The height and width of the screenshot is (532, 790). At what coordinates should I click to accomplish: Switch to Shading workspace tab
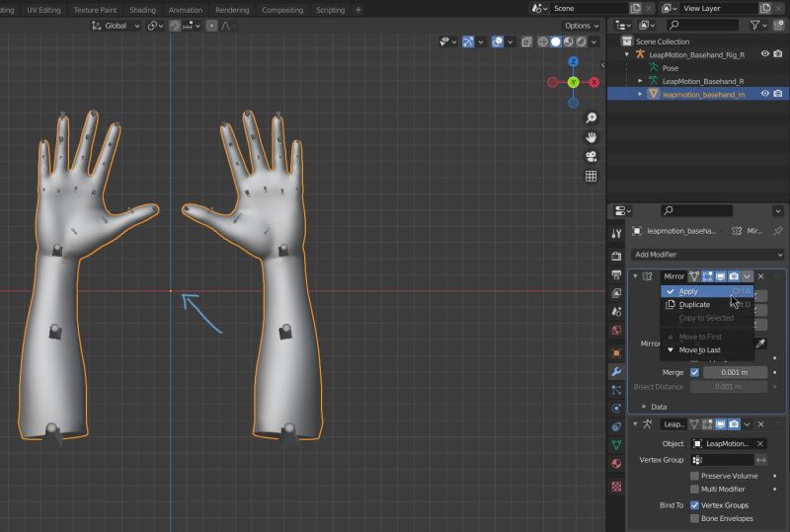142,10
